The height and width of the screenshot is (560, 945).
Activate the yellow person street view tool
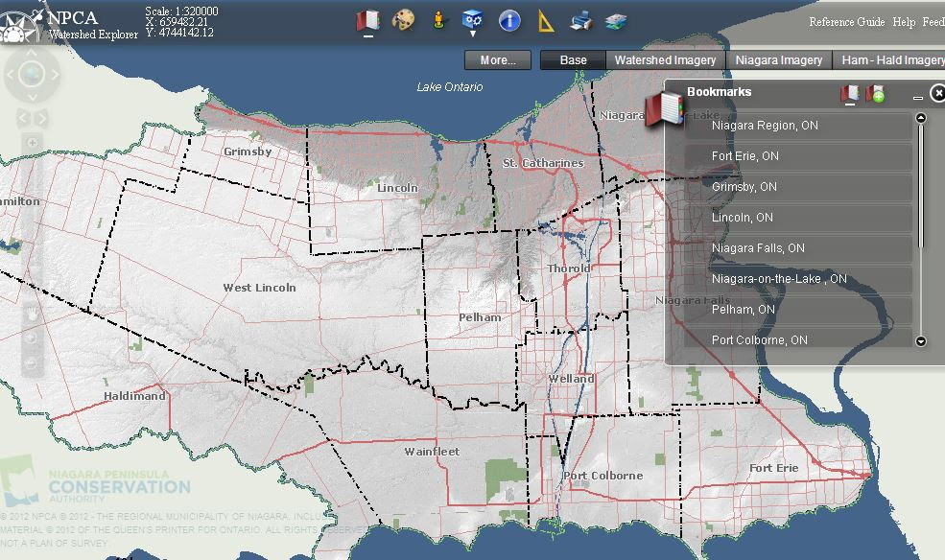[x=438, y=20]
